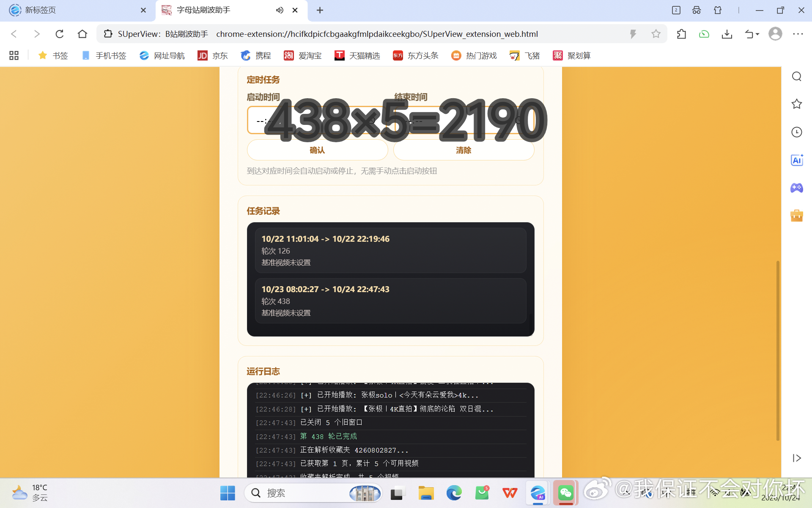Screen dimensions: 812x508
Task: Open the 天猫精选 bookmark
Action: point(357,55)
